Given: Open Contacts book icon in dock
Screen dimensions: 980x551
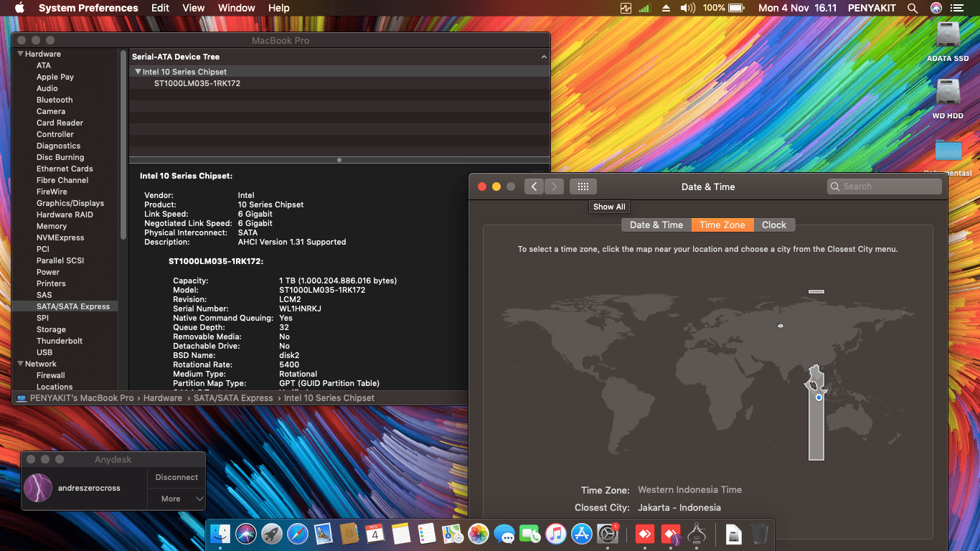Looking at the screenshot, I should point(349,534).
